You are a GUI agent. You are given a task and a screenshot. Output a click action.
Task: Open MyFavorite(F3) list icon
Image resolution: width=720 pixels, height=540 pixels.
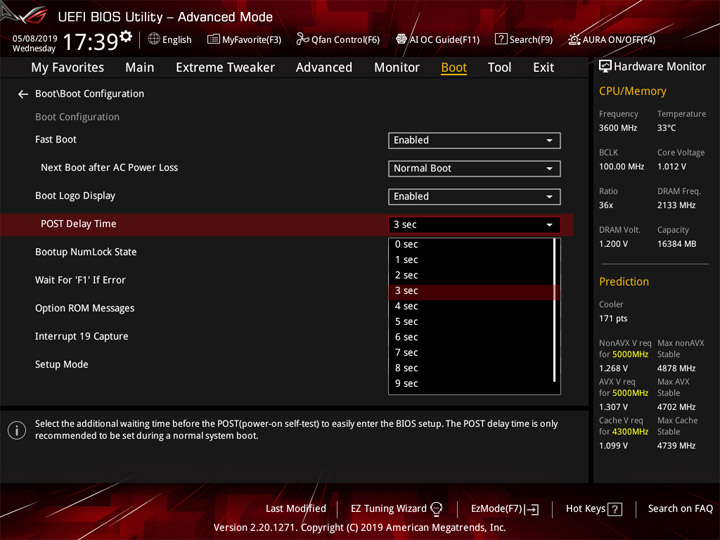point(213,39)
